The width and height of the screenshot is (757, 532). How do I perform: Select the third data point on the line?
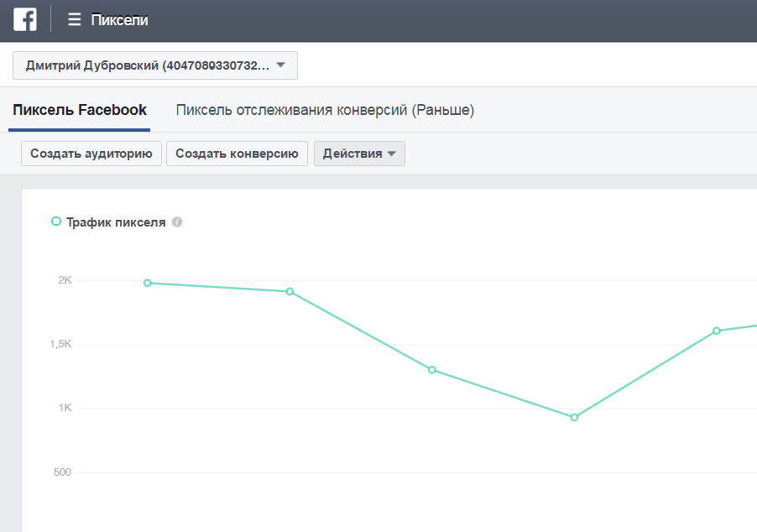[432, 370]
